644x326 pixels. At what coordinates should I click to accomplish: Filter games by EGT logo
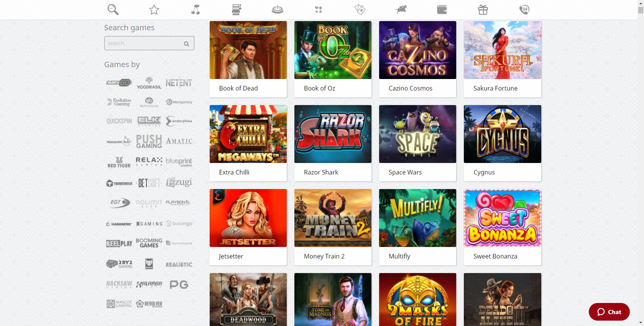coord(119,203)
